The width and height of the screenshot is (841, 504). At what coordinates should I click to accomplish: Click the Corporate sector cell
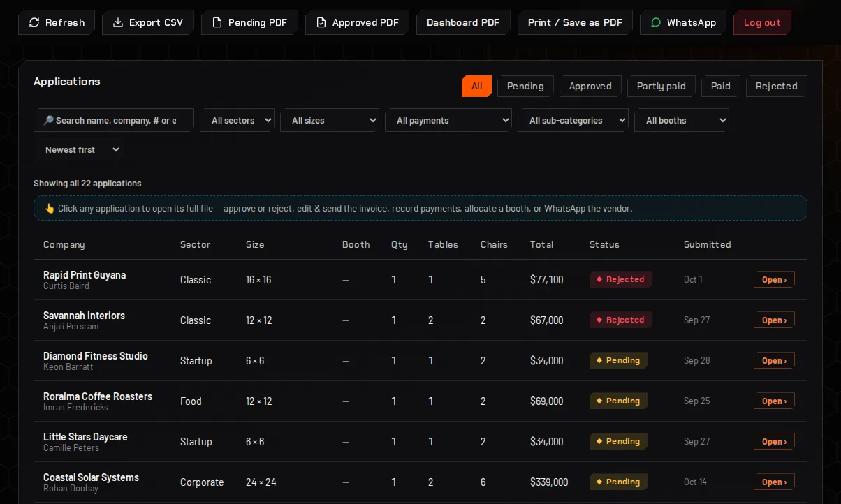pos(202,482)
